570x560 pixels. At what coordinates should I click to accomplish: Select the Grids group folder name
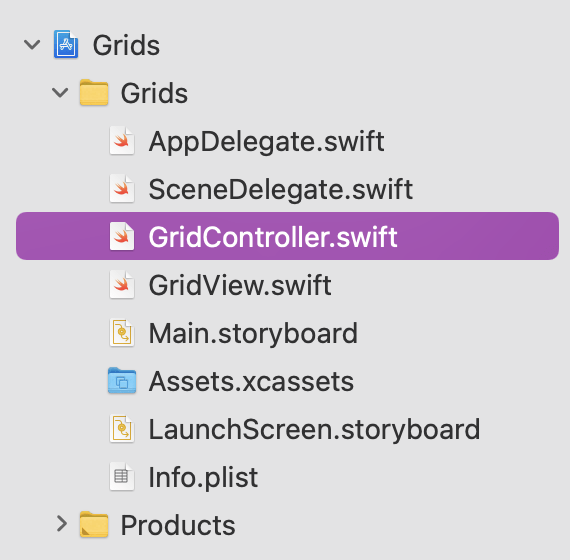point(154,93)
